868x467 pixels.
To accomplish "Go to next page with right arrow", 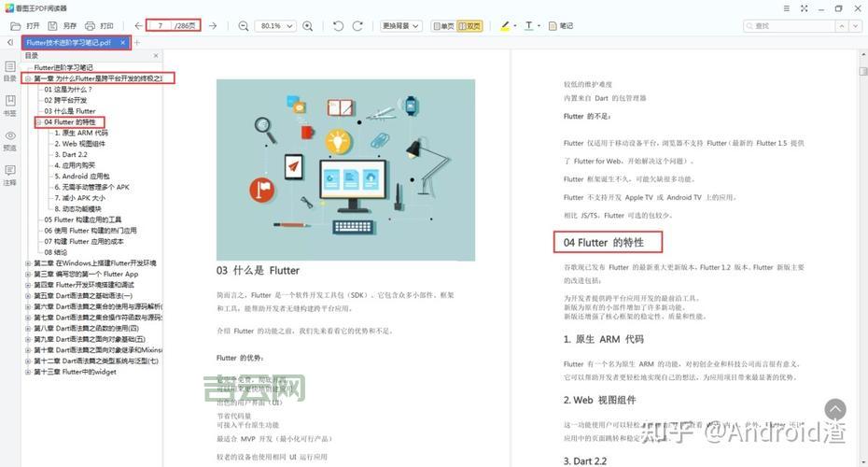I will click(x=213, y=26).
